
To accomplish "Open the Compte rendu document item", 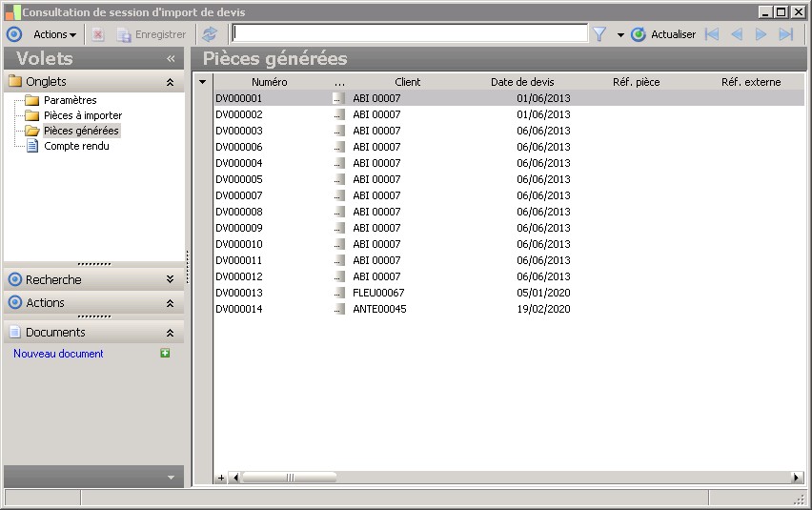I will point(76,146).
